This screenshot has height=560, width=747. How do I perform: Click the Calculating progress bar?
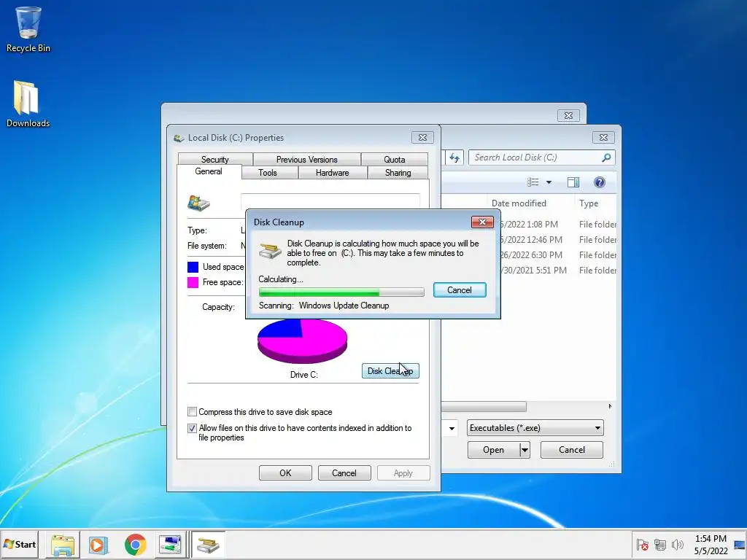[341, 292]
